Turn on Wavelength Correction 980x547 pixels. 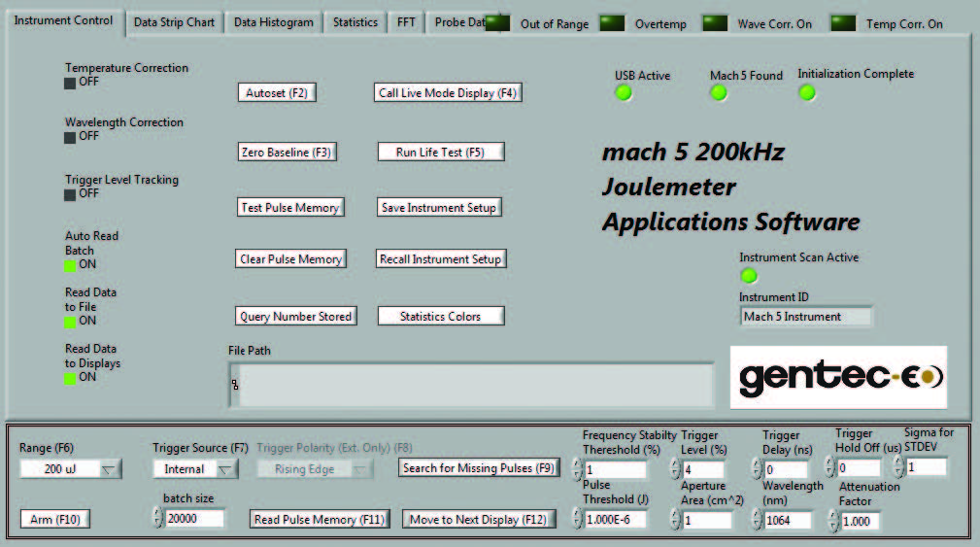click(70, 137)
